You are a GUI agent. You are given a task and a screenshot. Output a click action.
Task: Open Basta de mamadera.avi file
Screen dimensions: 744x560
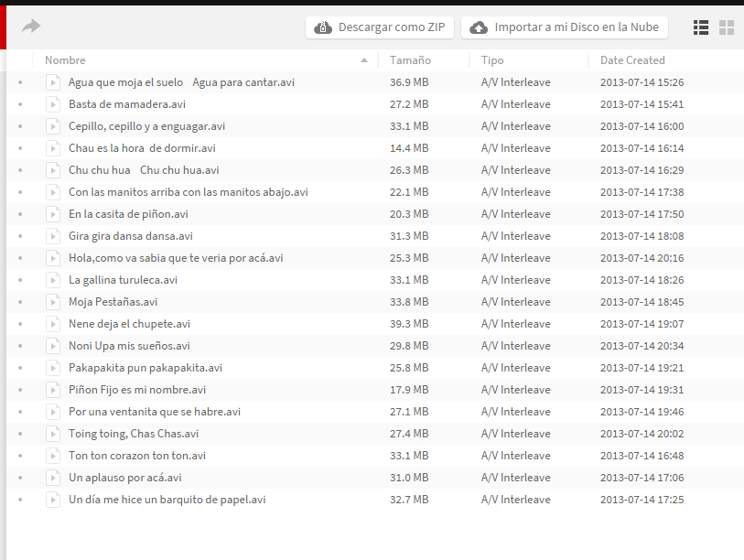[126, 104]
